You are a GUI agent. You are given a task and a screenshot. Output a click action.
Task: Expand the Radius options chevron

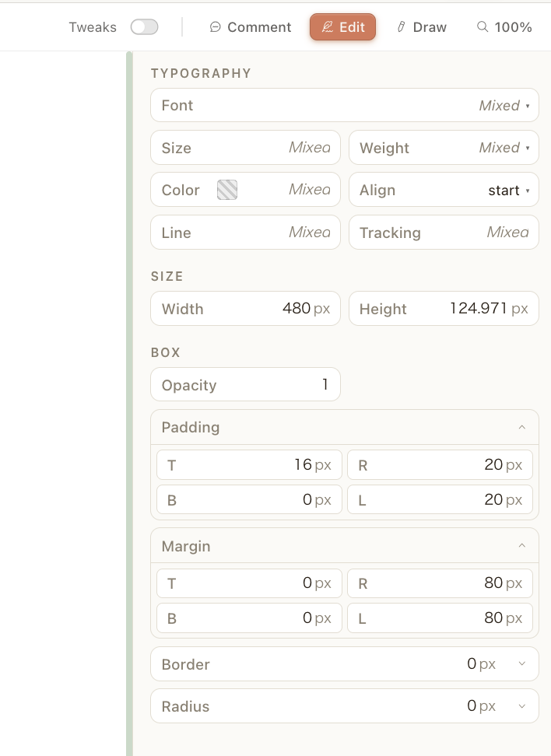tap(521, 706)
